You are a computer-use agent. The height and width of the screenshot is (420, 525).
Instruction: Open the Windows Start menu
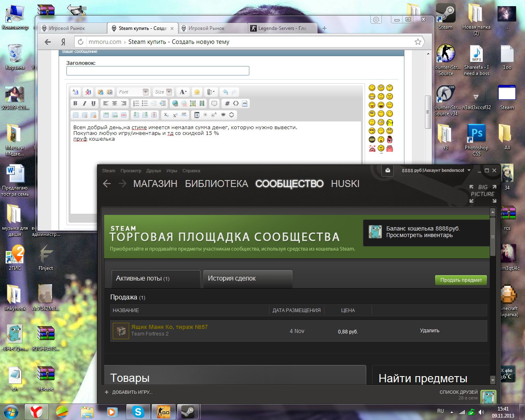[11, 412]
